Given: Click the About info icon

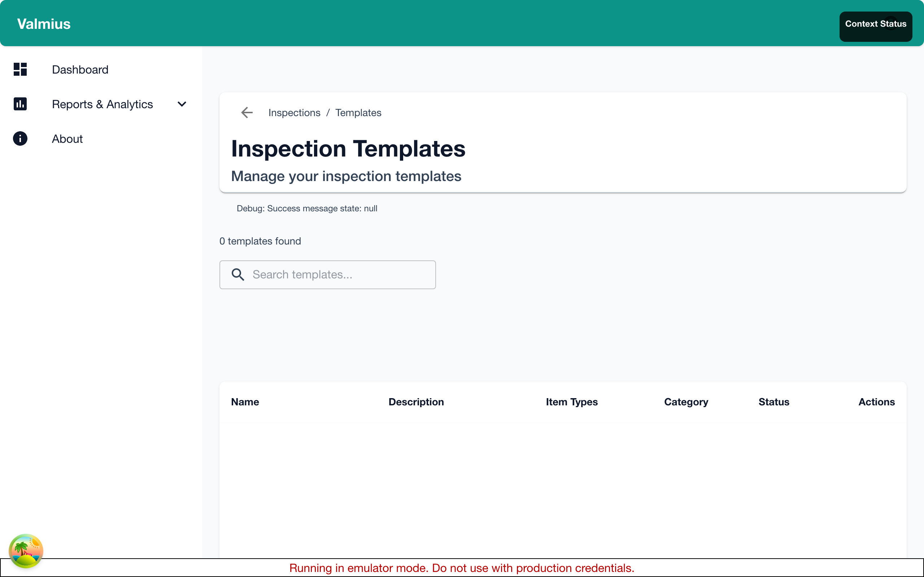Looking at the screenshot, I should click(x=20, y=138).
